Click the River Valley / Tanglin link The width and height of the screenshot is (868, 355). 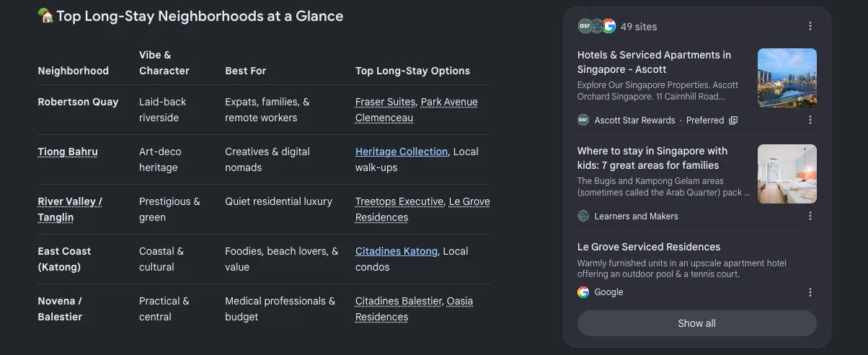pos(70,209)
